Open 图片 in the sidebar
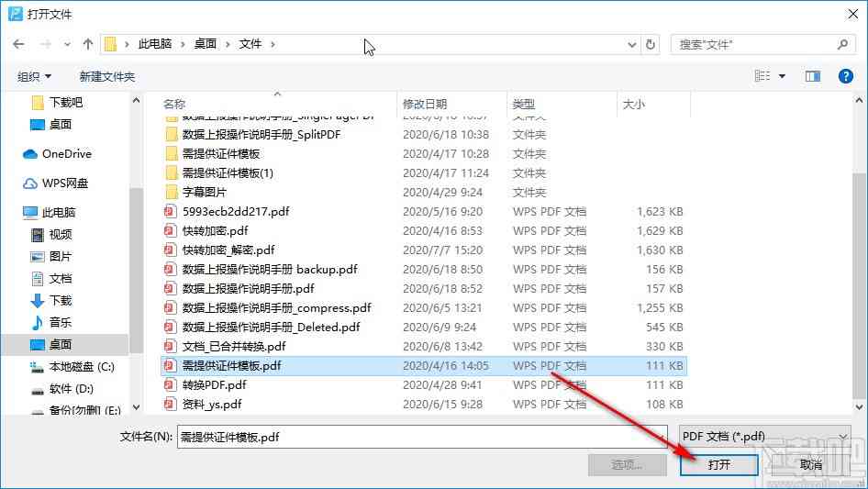 pos(60,257)
